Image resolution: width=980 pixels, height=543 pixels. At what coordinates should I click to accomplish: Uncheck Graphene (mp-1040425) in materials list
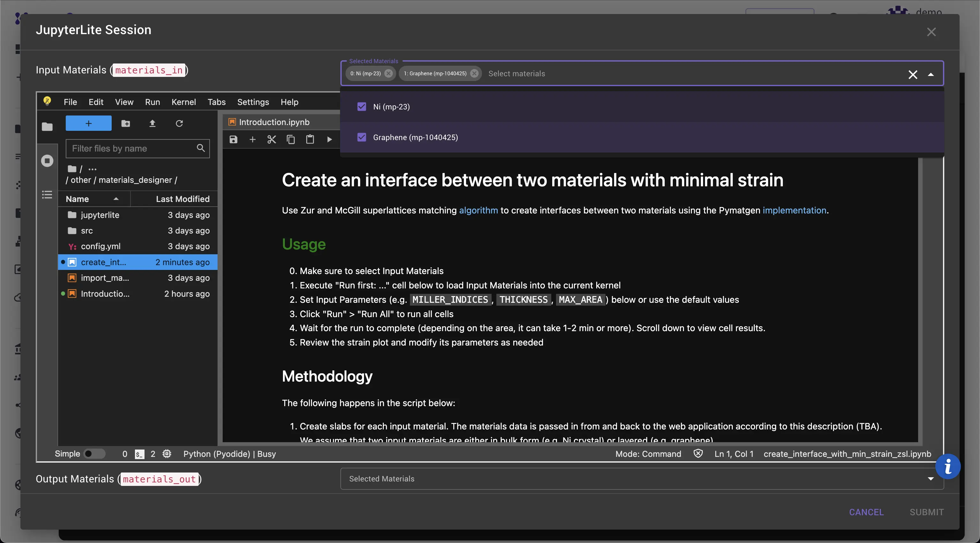361,137
